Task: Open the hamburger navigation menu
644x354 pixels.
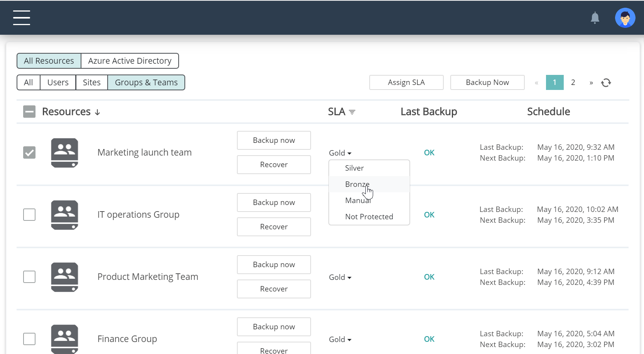Action: tap(22, 18)
